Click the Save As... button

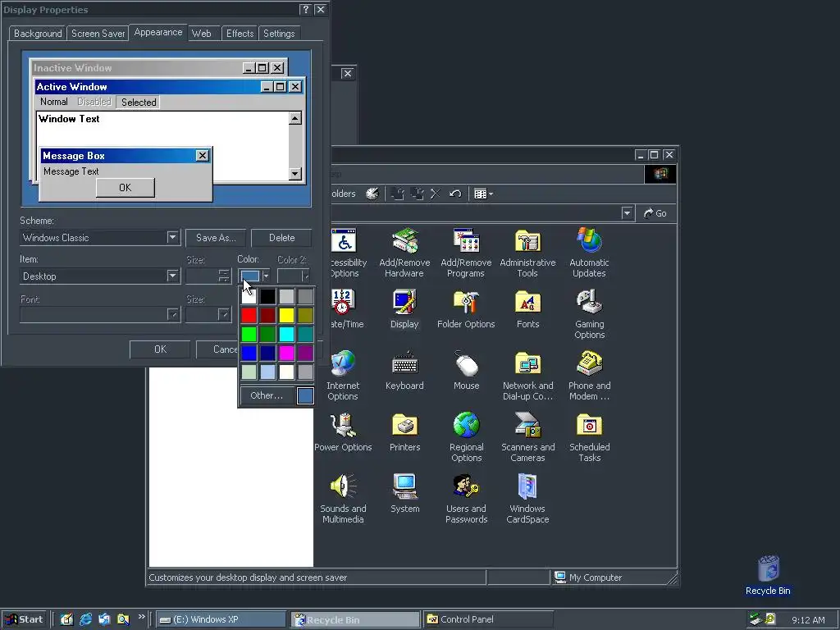click(x=216, y=238)
